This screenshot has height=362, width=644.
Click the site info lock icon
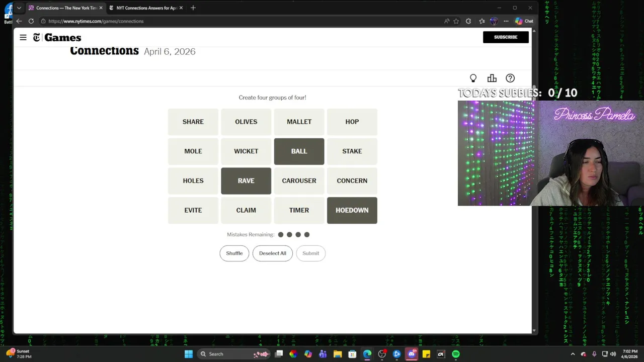coord(43,21)
